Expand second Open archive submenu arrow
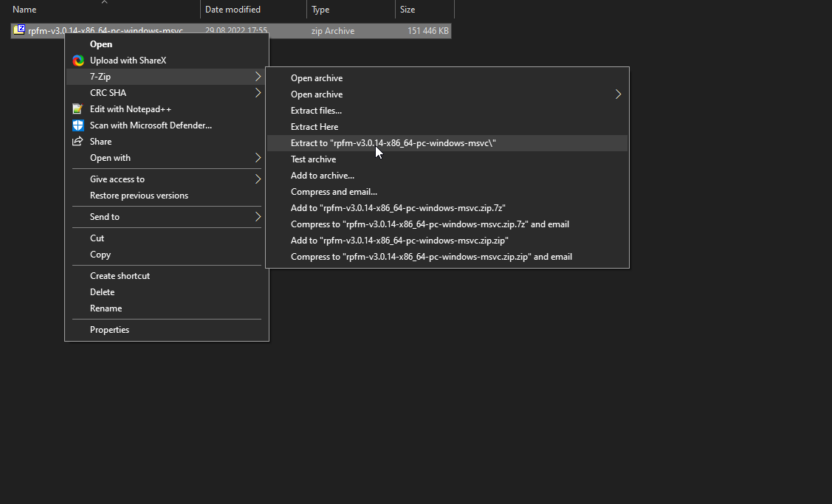Screen dimensions: 832x504 (x=618, y=94)
